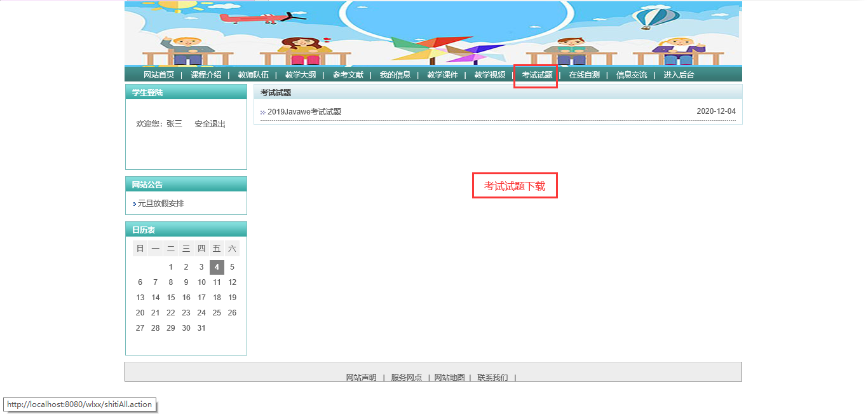868x414 pixels.
Task: Select day 5 in calendar
Action: [232, 267]
